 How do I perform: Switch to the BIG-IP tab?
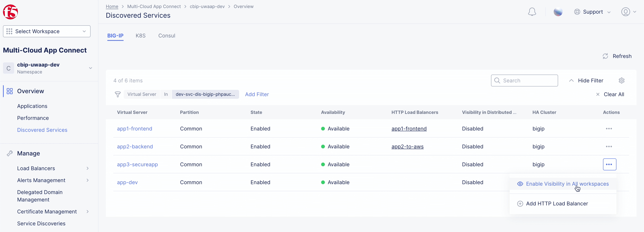point(115,36)
